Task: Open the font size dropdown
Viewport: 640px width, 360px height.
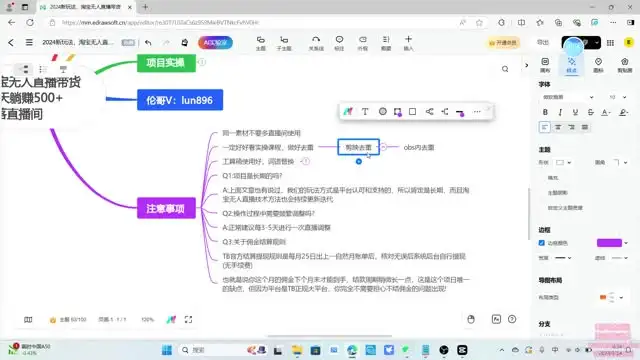Action: 617,97
